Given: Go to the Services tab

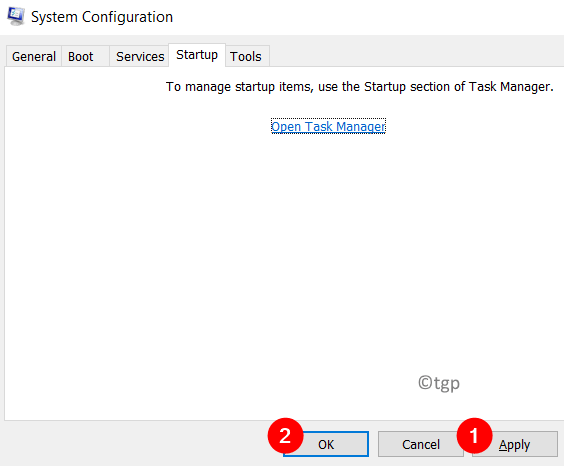Looking at the screenshot, I should (140, 56).
